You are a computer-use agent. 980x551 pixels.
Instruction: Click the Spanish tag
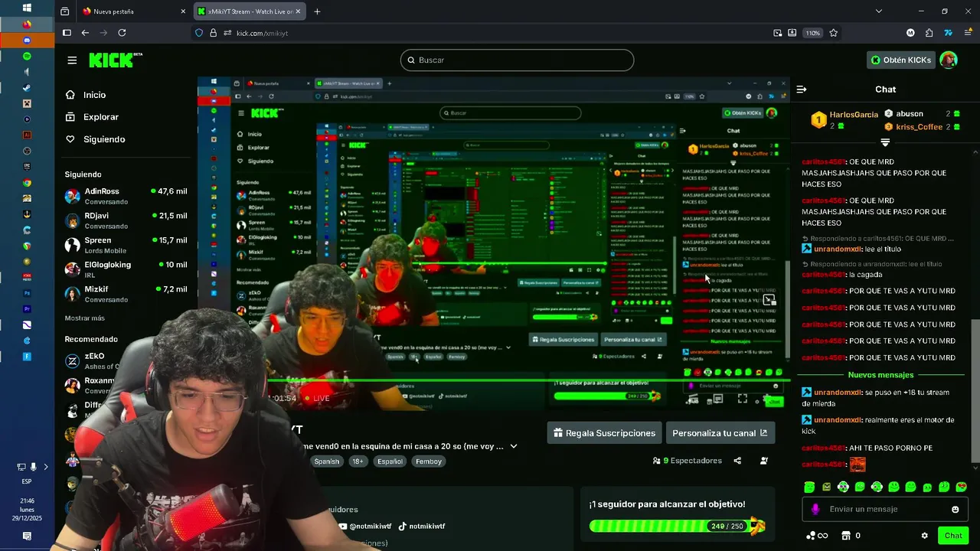click(x=326, y=461)
